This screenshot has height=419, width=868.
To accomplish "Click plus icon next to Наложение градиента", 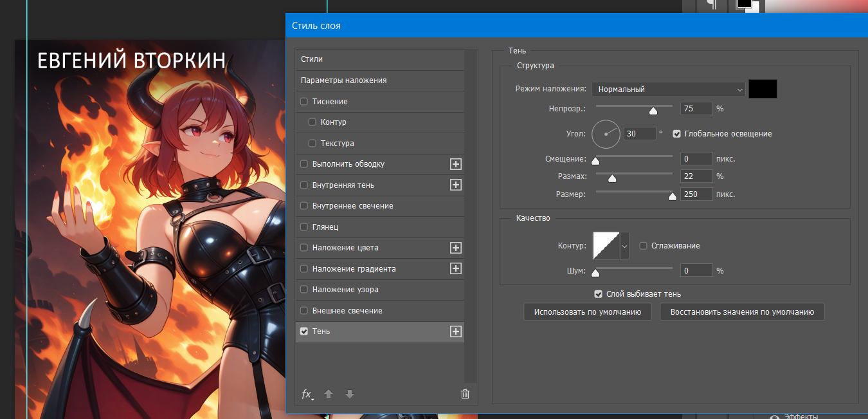I will [x=456, y=268].
